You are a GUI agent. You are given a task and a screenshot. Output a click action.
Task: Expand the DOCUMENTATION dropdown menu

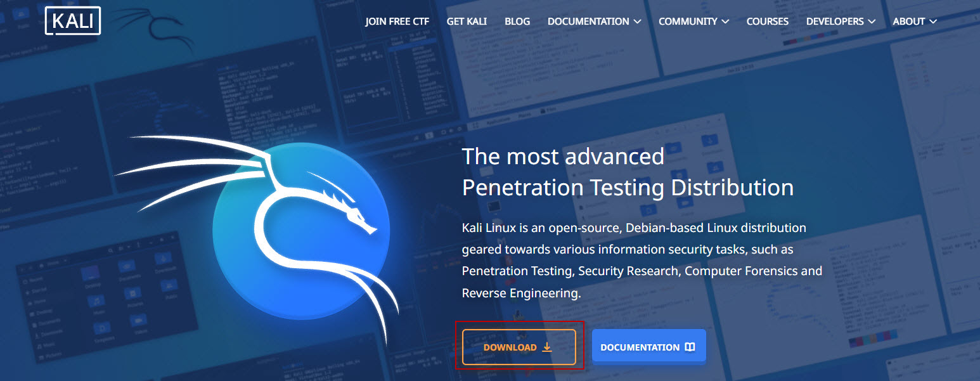tap(595, 21)
